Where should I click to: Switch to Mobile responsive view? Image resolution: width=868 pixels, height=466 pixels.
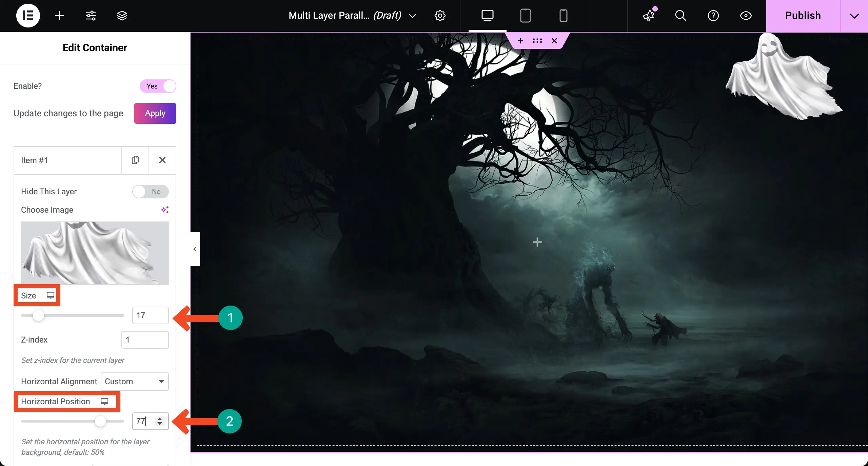(563, 16)
